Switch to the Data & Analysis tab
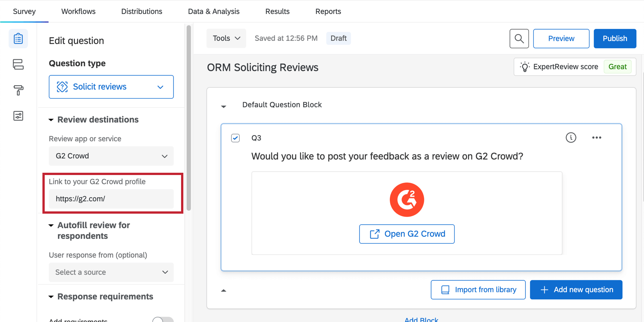Image resolution: width=644 pixels, height=322 pixels. [214, 11]
